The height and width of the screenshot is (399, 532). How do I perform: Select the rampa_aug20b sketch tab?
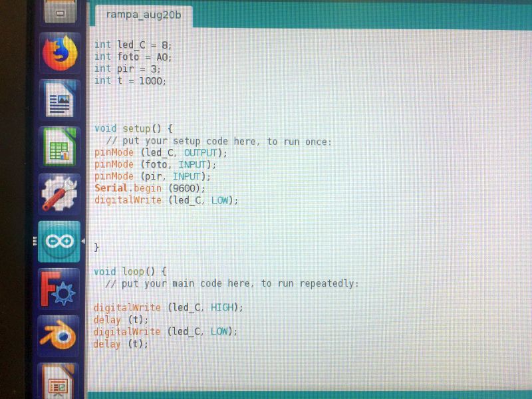coord(144,15)
